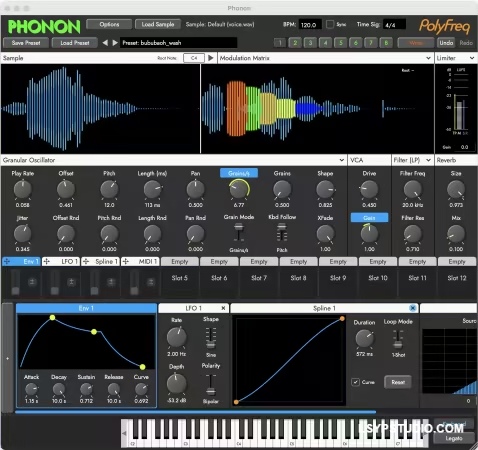Open the Modulation Matrix dropdown
The height and width of the screenshot is (450, 478).
[x=428, y=58]
